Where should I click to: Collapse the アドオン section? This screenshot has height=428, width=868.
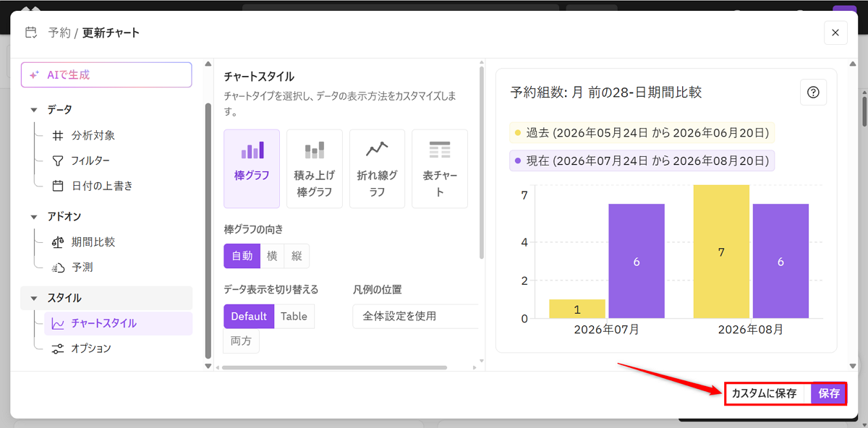click(x=33, y=217)
